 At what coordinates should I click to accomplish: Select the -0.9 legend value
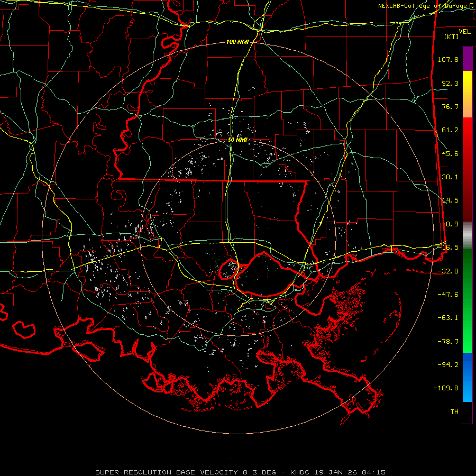450,224
